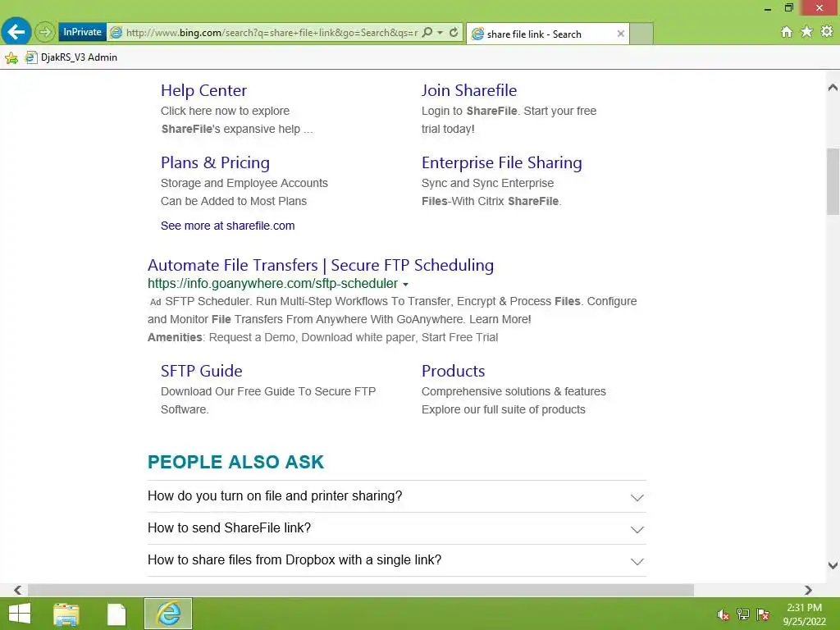Expand 'How do you turn on file and printer sharing?'
This screenshot has width=840, height=630.
tap(396, 496)
